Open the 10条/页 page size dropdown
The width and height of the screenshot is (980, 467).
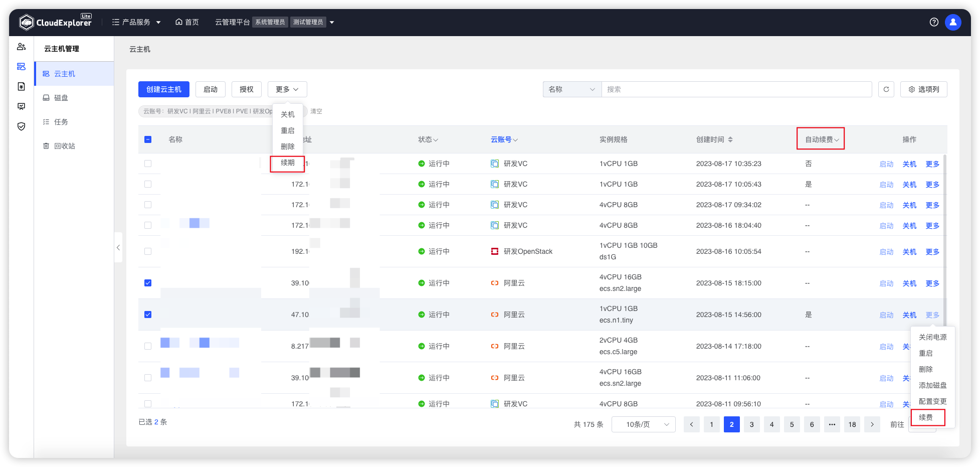[x=644, y=424]
